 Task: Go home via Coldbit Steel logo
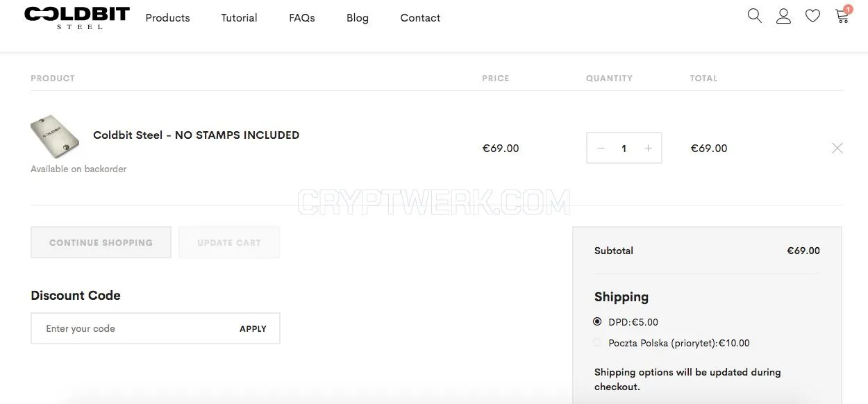click(x=76, y=17)
